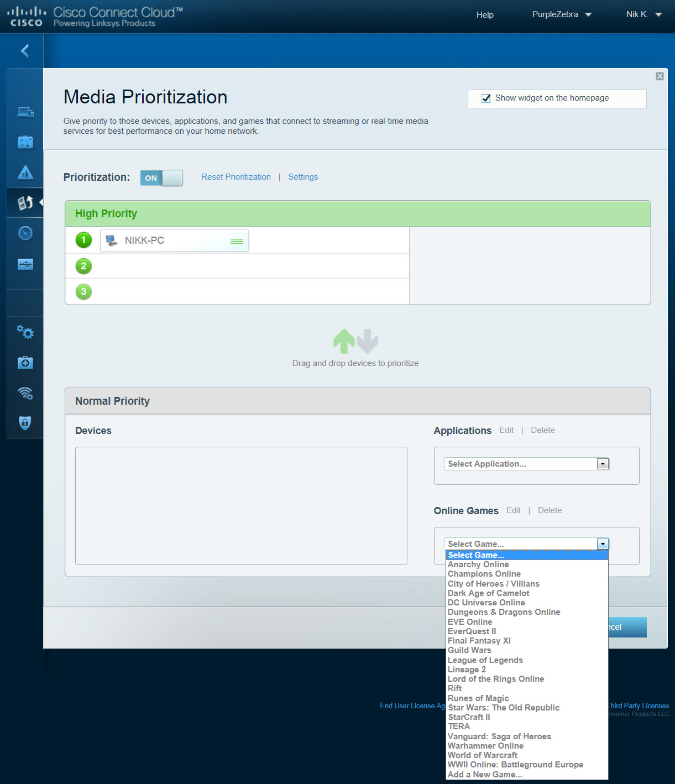Select the highlighted Select Game... entry
The width and height of the screenshot is (675, 784).
[x=527, y=555]
